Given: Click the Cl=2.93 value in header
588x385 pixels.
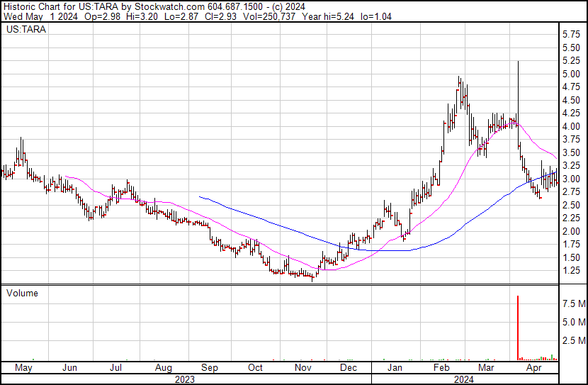Looking at the screenshot, I should coord(222,16).
